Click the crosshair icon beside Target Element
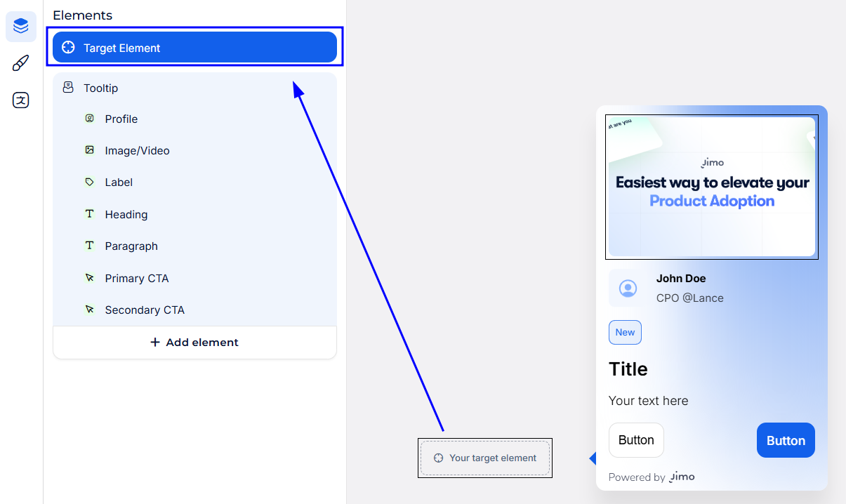Image resolution: width=846 pixels, height=504 pixels. (68, 48)
